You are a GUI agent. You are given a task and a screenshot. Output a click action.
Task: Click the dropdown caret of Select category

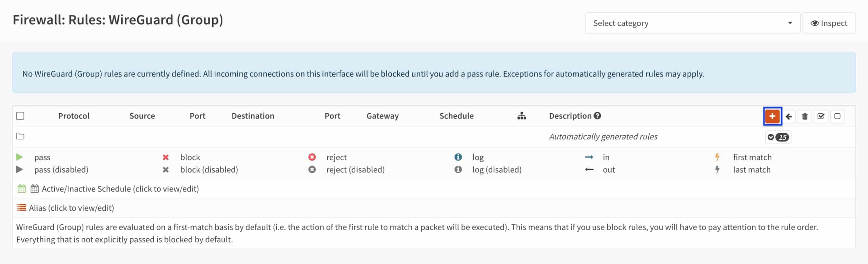click(790, 23)
